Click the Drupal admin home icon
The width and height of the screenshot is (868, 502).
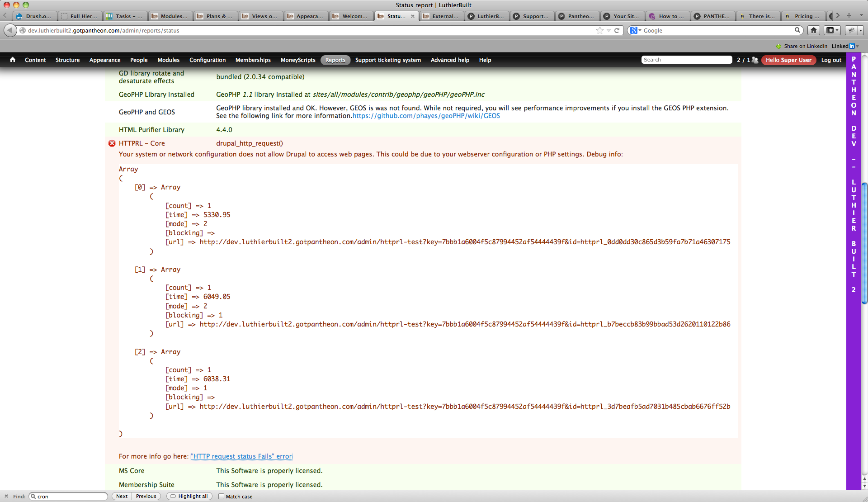pos(13,60)
